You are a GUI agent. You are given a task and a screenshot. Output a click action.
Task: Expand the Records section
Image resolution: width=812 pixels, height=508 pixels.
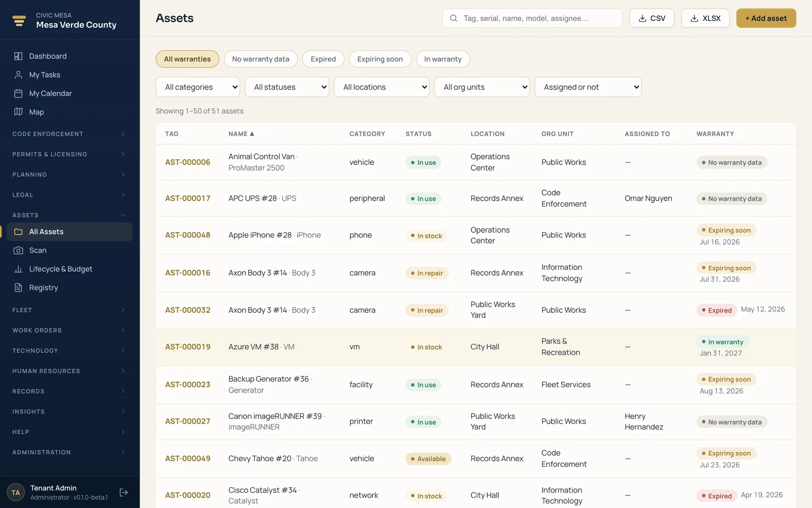(70, 391)
